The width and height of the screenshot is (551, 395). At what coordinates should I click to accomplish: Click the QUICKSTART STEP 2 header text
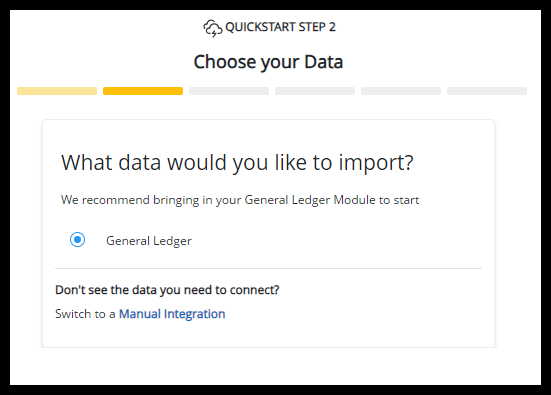point(280,27)
